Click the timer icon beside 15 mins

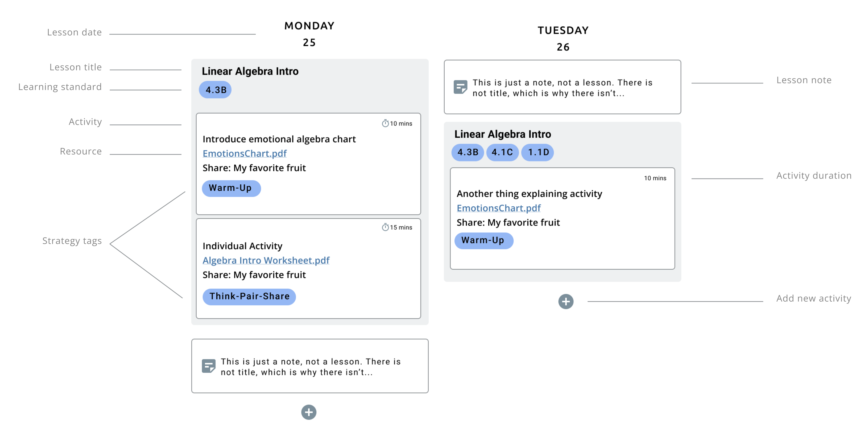(385, 227)
